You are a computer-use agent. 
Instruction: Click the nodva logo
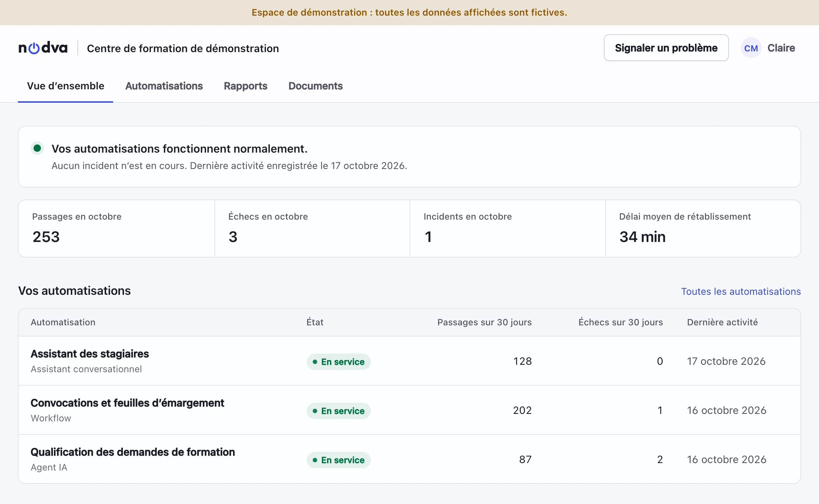click(x=43, y=48)
